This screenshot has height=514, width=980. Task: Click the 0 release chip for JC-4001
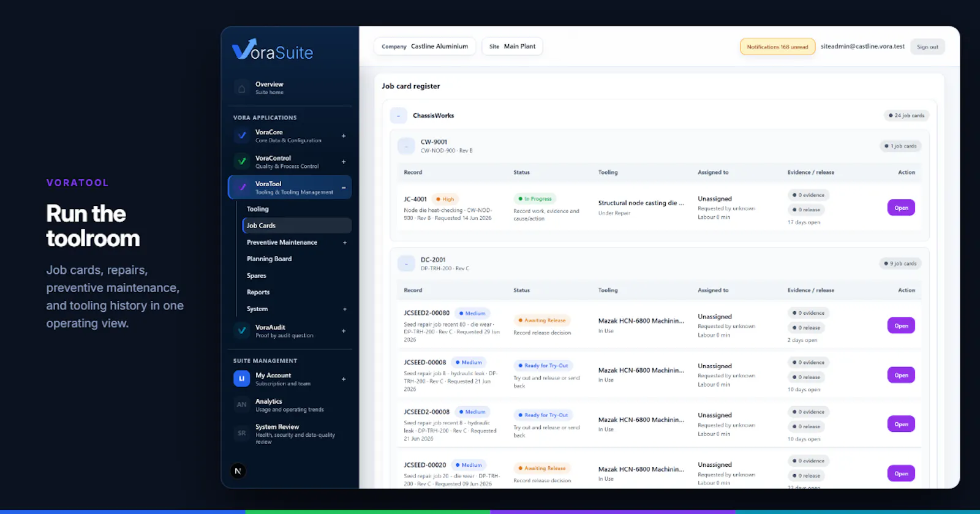click(807, 210)
